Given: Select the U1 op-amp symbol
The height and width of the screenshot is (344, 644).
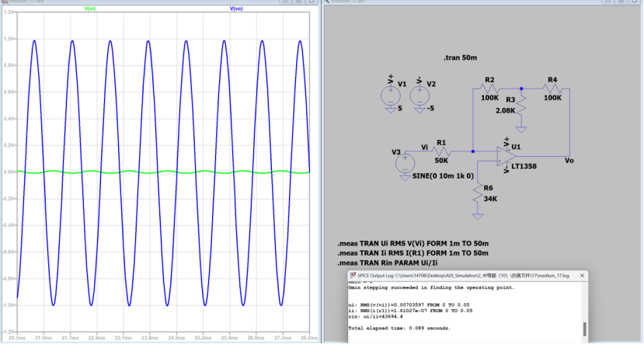Looking at the screenshot, I should coord(506,156).
